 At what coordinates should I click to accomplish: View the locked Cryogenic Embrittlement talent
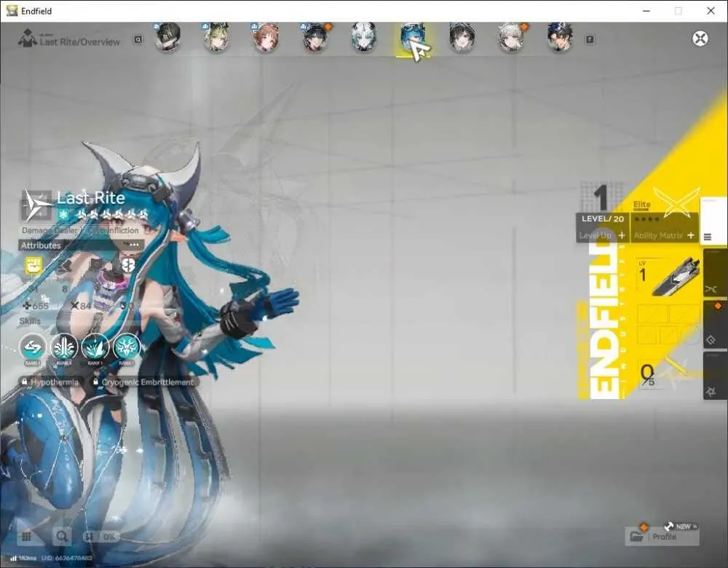(143, 382)
